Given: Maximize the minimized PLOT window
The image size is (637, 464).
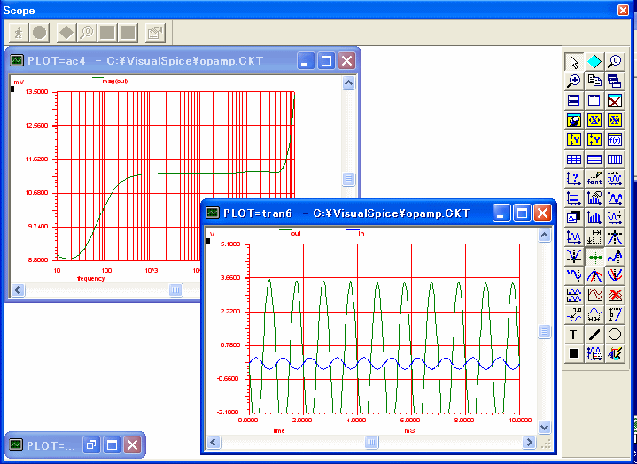Looking at the screenshot, I should point(112,446).
